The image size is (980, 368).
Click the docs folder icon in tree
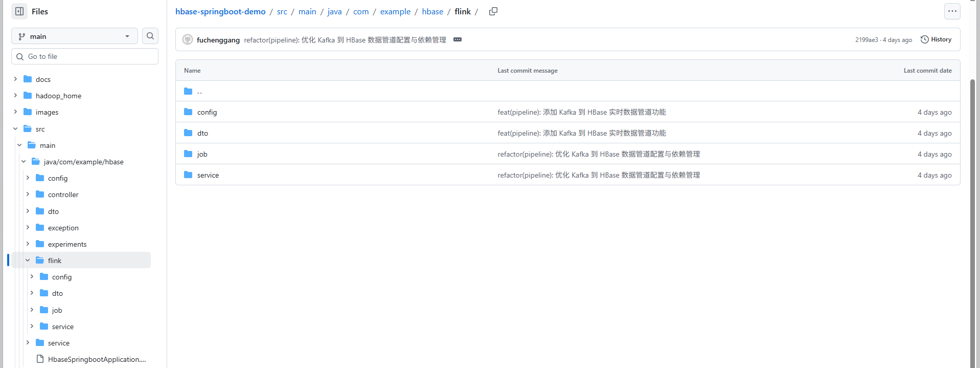tap(28, 79)
